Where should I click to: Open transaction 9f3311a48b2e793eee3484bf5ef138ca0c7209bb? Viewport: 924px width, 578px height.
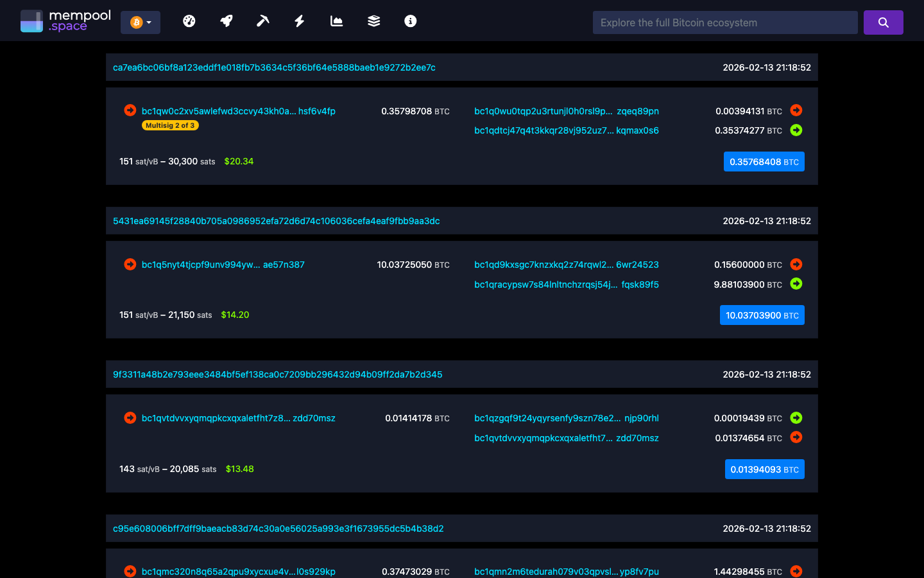coord(277,374)
